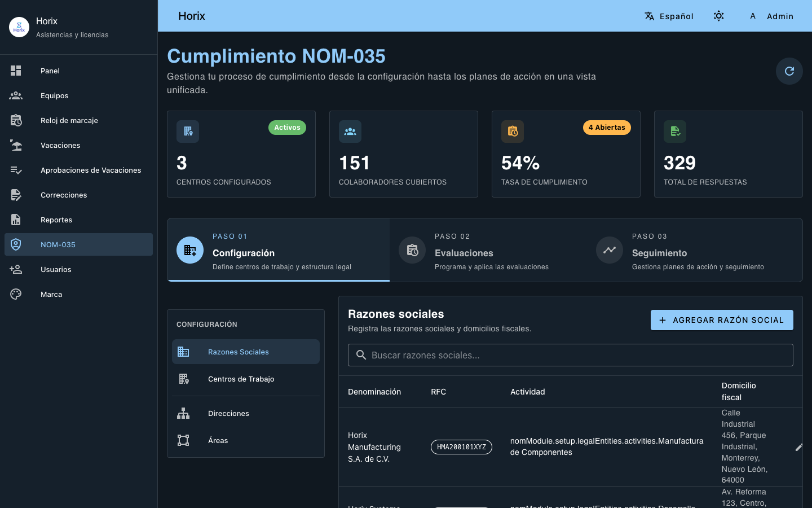Click the Vacaciones palm tree icon
The image size is (812, 508).
click(16, 145)
